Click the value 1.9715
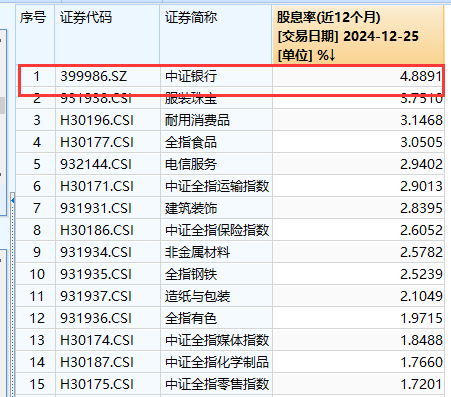 pos(421,318)
